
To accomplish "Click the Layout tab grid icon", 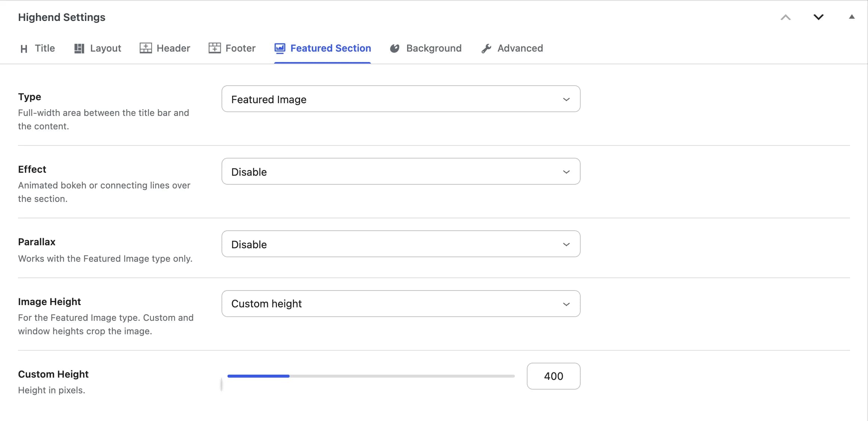I will click(79, 49).
